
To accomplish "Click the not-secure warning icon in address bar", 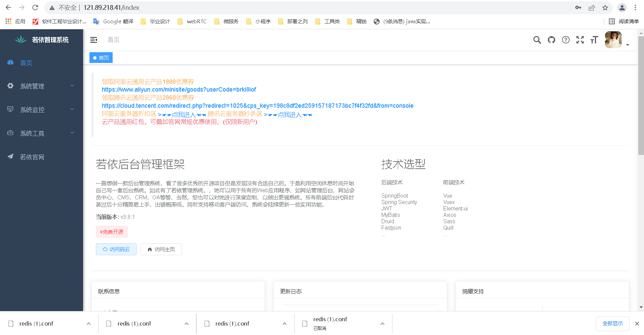I will pos(52,7).
